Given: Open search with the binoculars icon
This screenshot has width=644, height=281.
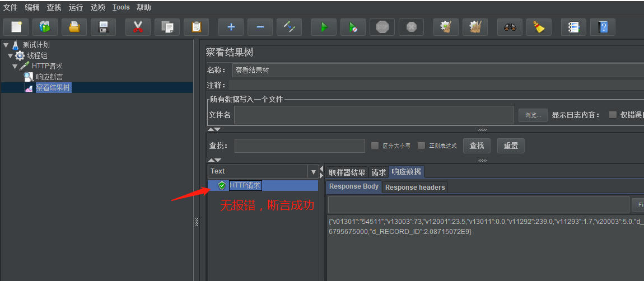Looking at the screenshot, I should 510,27.
